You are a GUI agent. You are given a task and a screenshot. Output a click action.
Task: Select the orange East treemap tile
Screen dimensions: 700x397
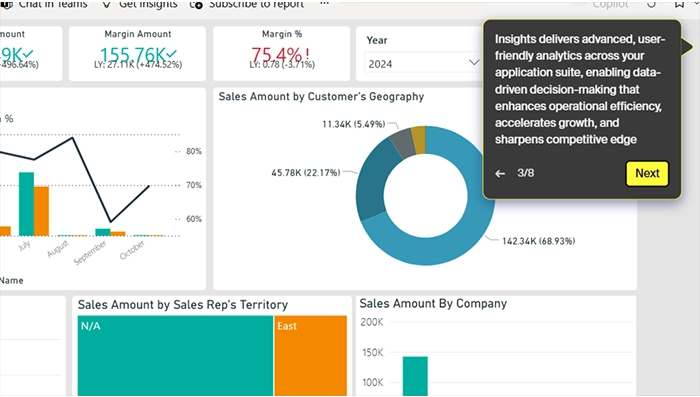(x=311, y=355)
